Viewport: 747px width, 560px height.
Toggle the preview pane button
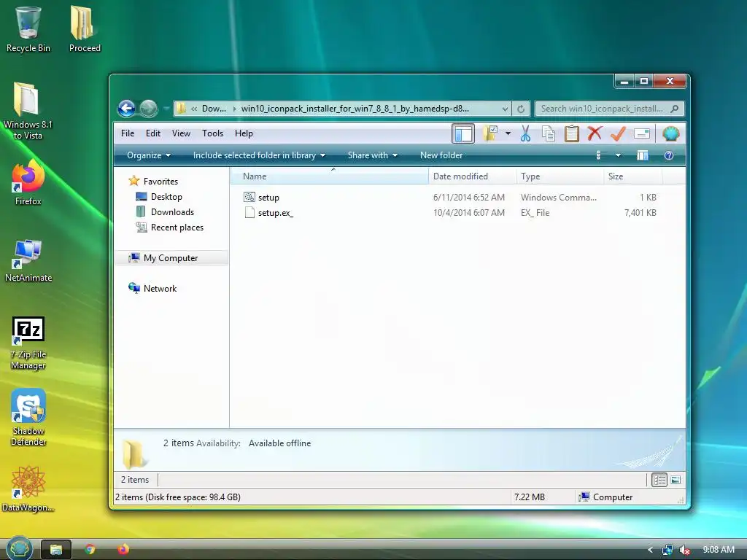[x=643, y=155]
